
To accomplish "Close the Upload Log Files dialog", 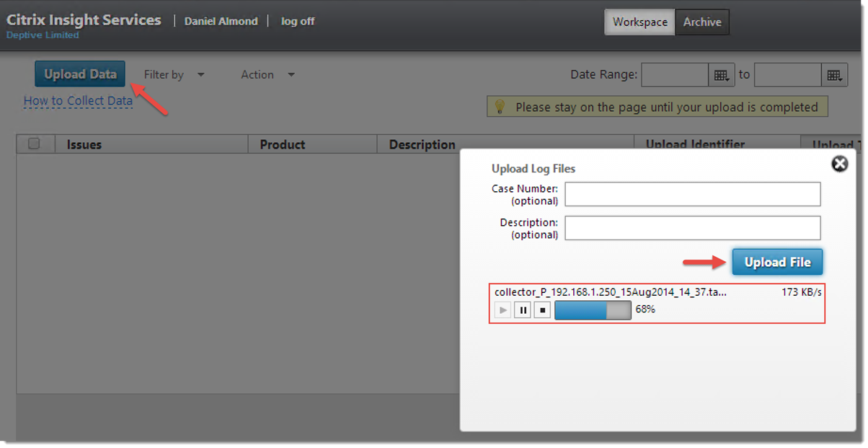I will point(840,164).
